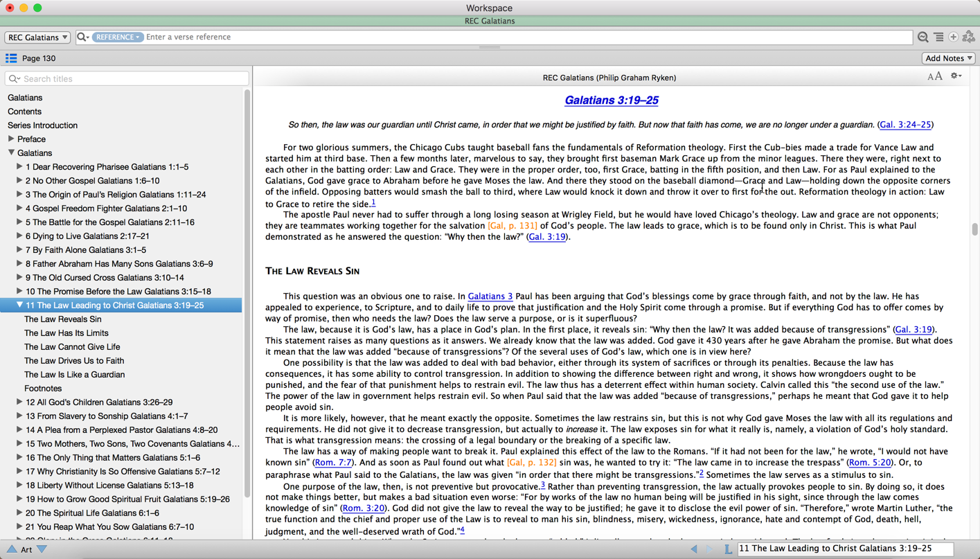Click the Art label in bottom bar
This screenshot has height=559, width=980.
[x=26, y=549]
